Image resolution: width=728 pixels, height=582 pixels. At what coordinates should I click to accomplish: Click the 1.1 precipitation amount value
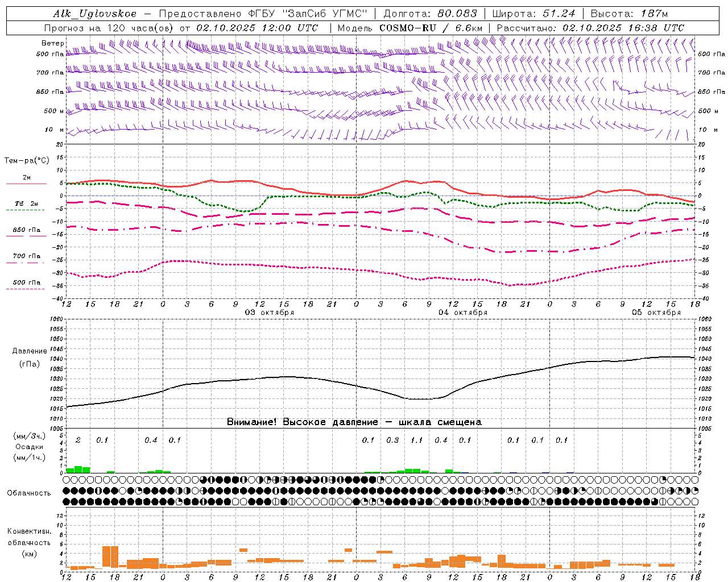click(x=417, y=440)
